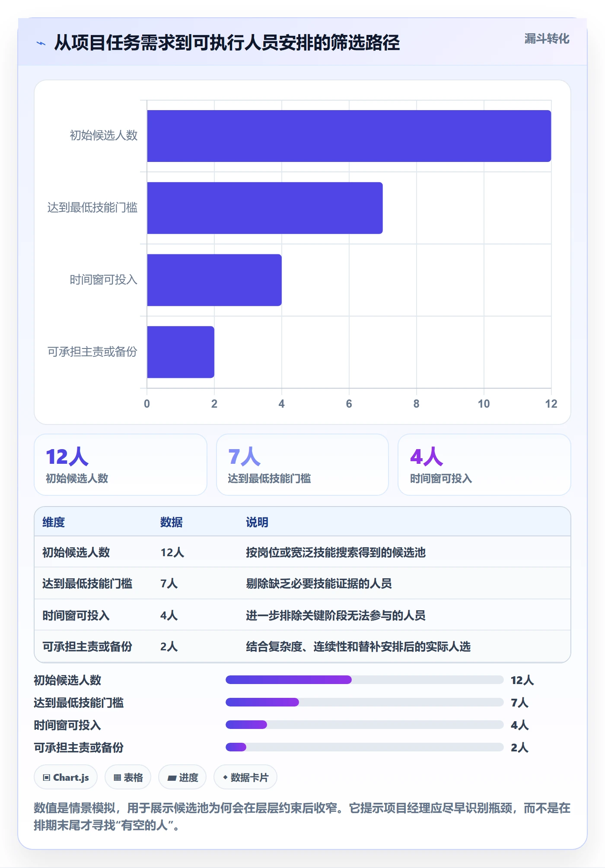Select the Chart.js chip

tap(66, 777)
